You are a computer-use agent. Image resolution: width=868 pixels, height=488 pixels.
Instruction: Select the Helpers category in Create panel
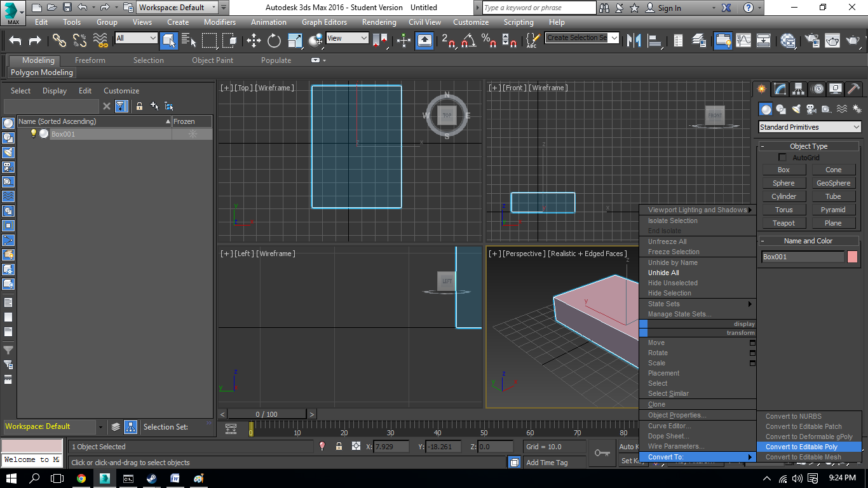pos(826,109)
